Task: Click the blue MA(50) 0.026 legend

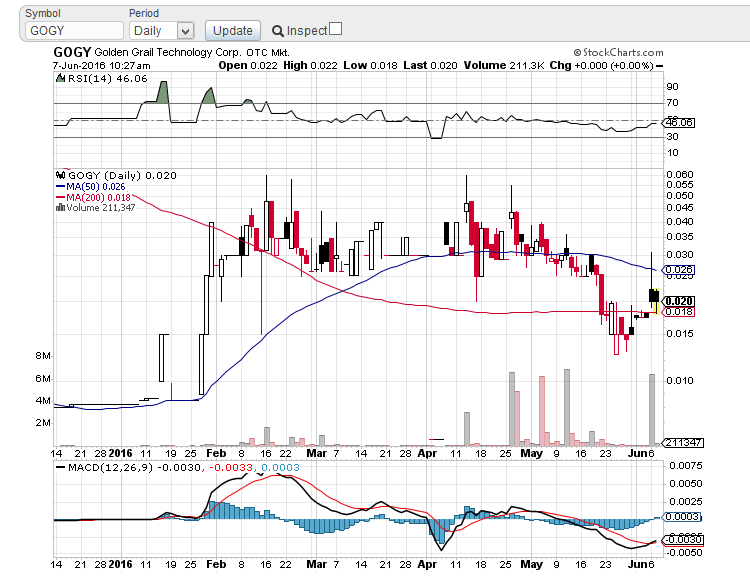Action: [90, 187]
